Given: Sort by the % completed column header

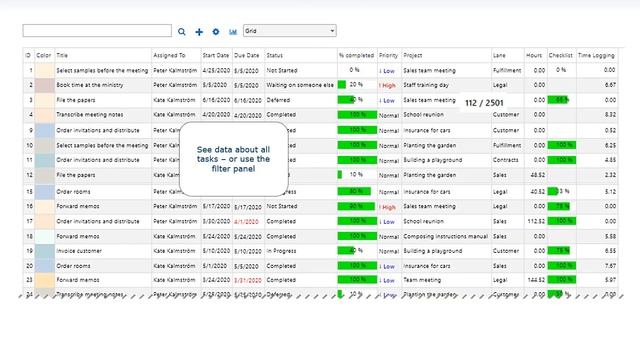Looking at the screenshot, I should (x=356, y=55).
